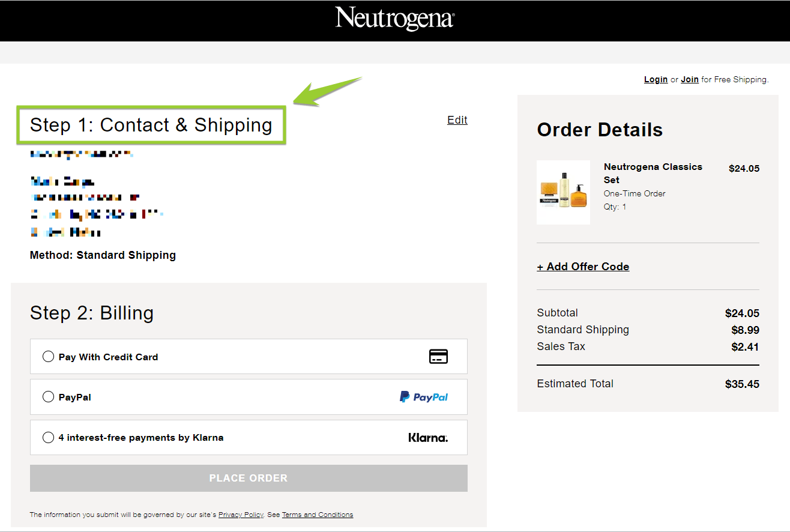Click the Neutrogena Classics Set product thumbnail

563,192
